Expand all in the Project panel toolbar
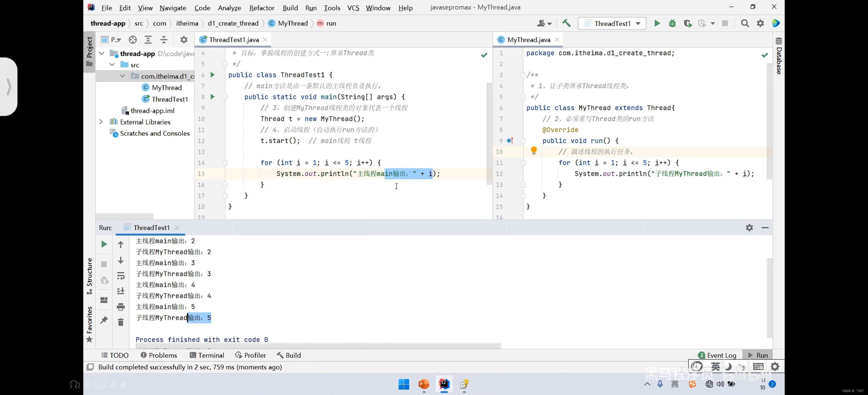Screen dimensions: 868x395 [x=148, y=40]
